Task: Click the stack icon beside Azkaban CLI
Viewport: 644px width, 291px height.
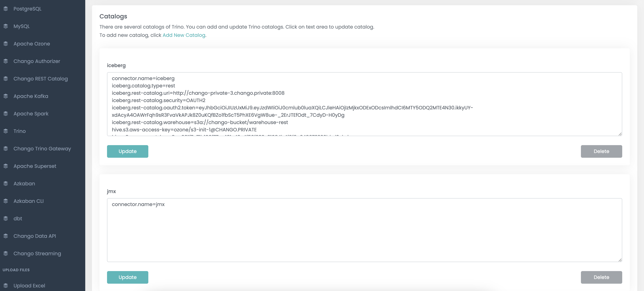Action: tap(6, 201)
